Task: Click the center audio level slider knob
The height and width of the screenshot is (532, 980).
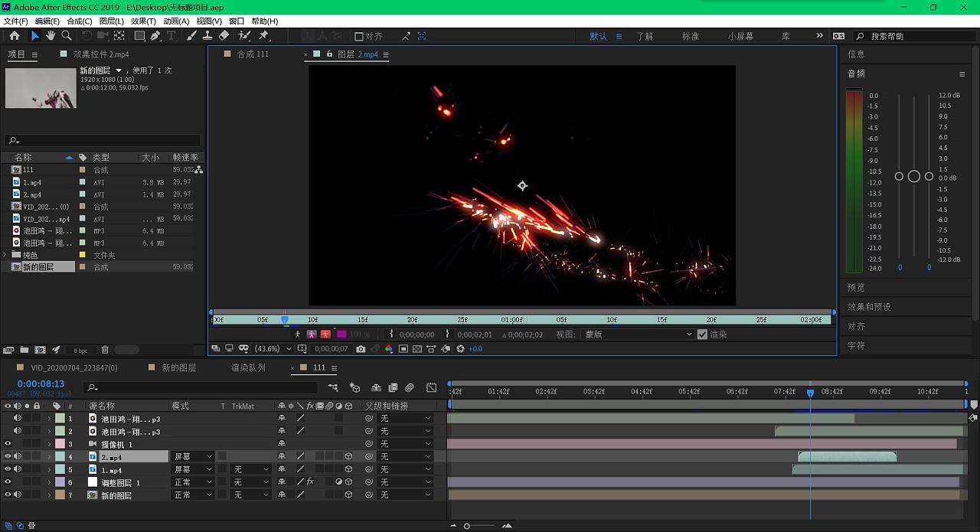Action: pos(913,176)
